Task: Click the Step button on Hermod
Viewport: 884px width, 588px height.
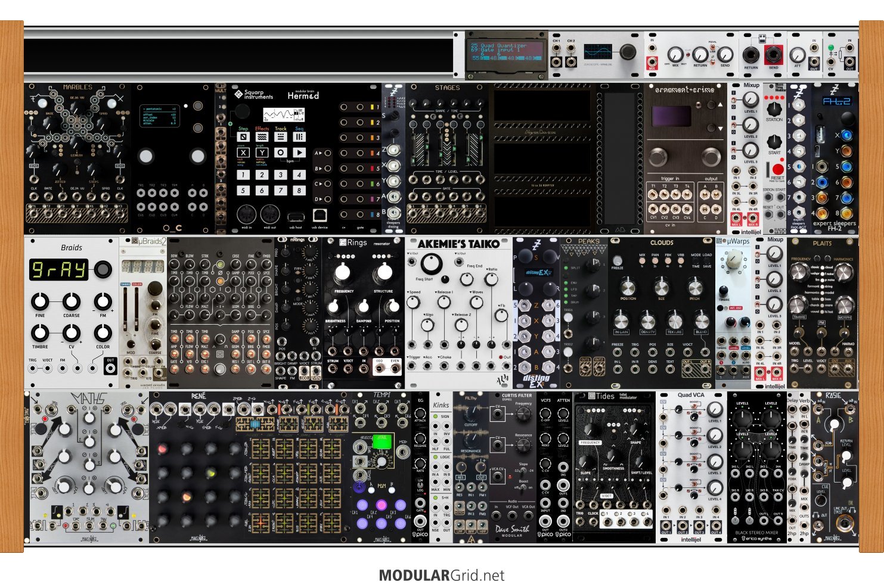Action: [x=243, y=136]
